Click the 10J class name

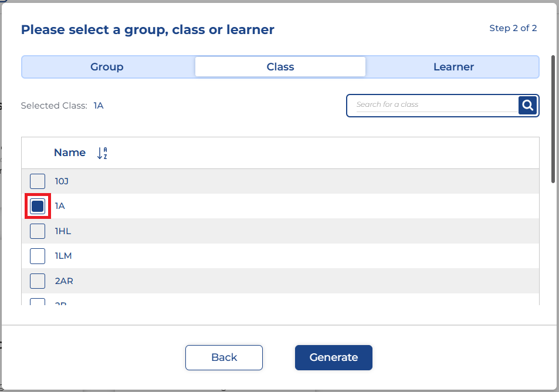[x=62, y=181]
